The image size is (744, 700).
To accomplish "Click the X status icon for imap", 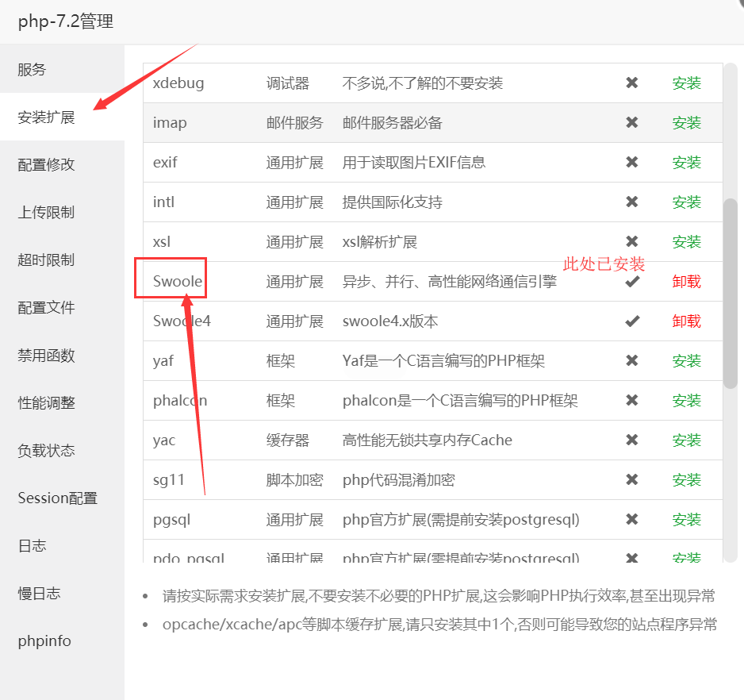I will coord(631,123).
